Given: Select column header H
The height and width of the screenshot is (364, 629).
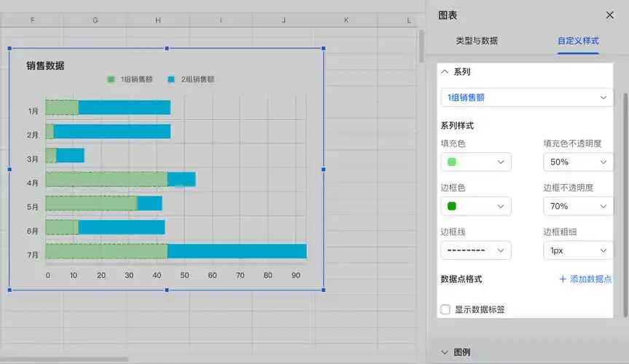Looking at the screenshot, I should (158, 20).
